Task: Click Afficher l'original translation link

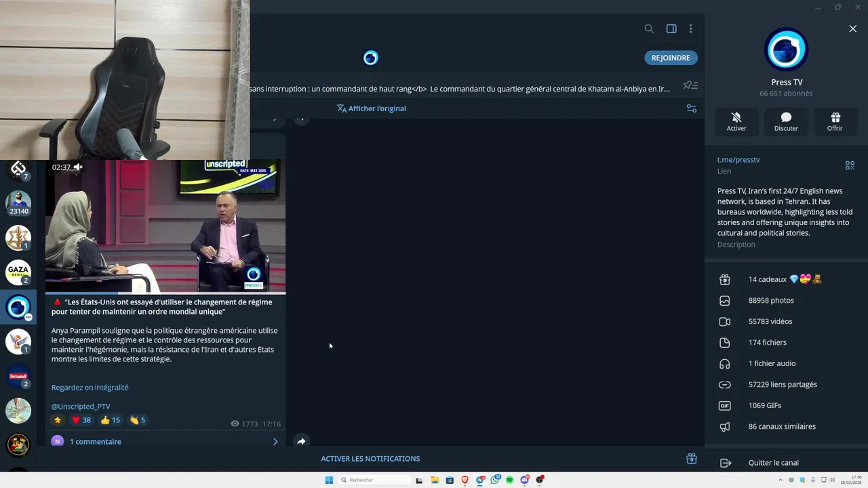Action: click(371, 108)
